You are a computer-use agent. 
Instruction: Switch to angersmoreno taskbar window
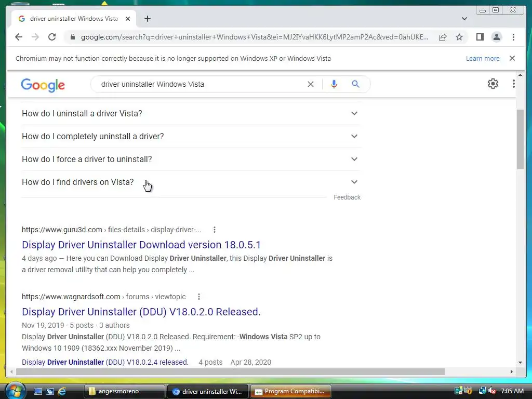124,391
